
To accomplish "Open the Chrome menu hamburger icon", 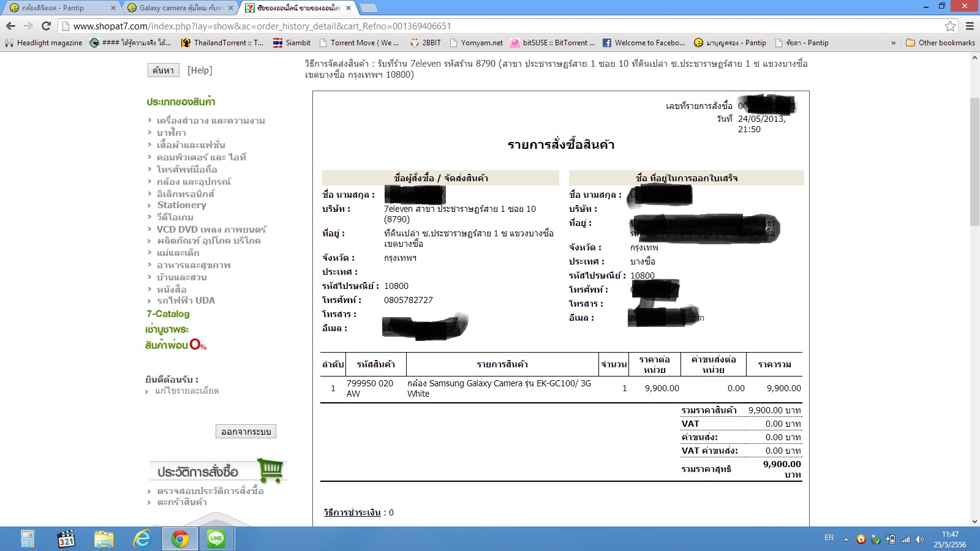I will coord(970,26).
